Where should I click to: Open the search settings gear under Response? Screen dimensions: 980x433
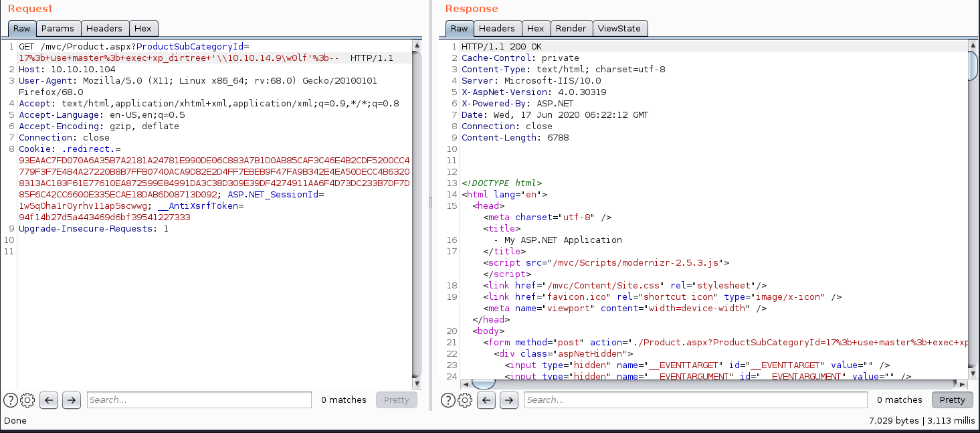465,400
